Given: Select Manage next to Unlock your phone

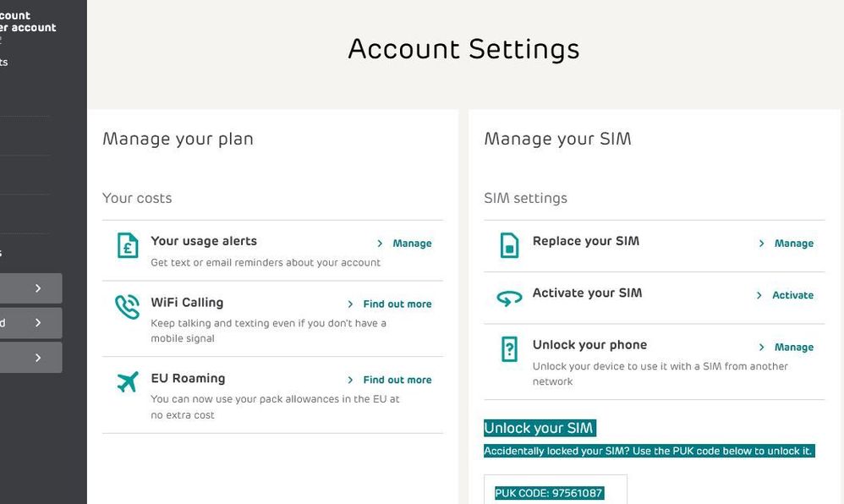Looking at the screenshot, I should (794, 348).
